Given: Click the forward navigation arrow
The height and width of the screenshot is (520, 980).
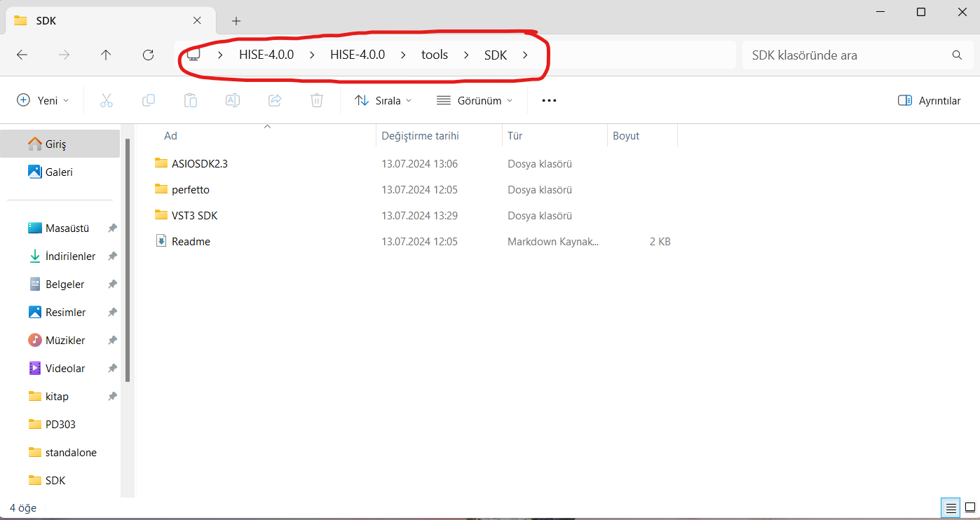Looking at the screenshot, I should coord(64,55).
